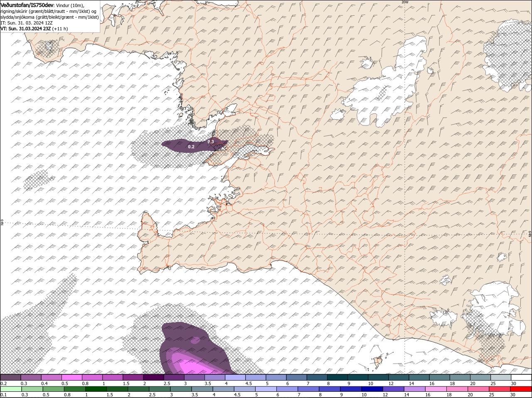Viewport: 532px width, 398px height.
Task: Select the '0.4' label in the top legend row
Action: (x=44, y=383)
